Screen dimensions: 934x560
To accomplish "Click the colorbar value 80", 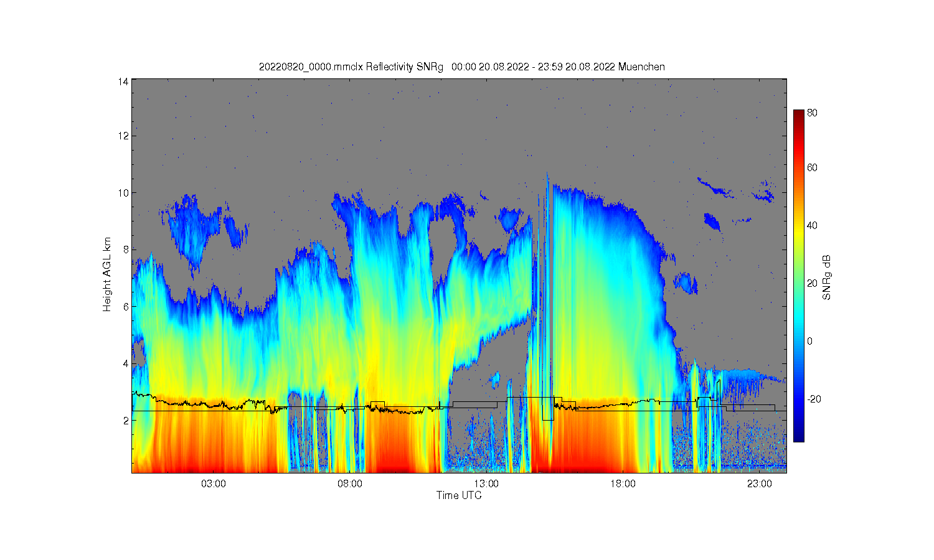I will pos(812,113).
